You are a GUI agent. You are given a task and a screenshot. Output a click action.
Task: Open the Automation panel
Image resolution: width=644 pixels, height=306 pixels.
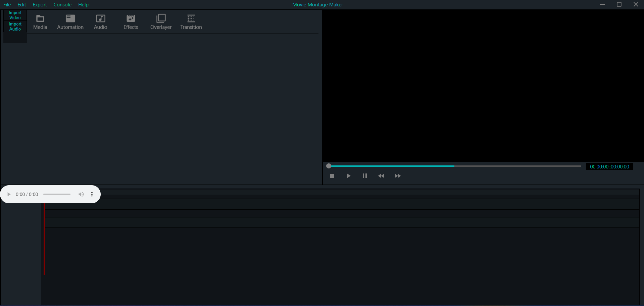click(70, 22)
